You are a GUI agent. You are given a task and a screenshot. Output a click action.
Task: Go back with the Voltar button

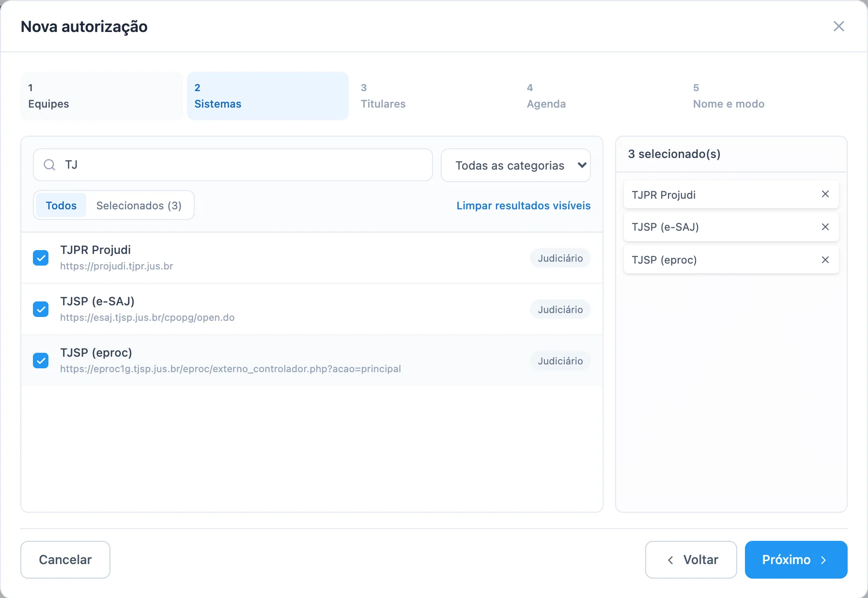tap(691, 560)
